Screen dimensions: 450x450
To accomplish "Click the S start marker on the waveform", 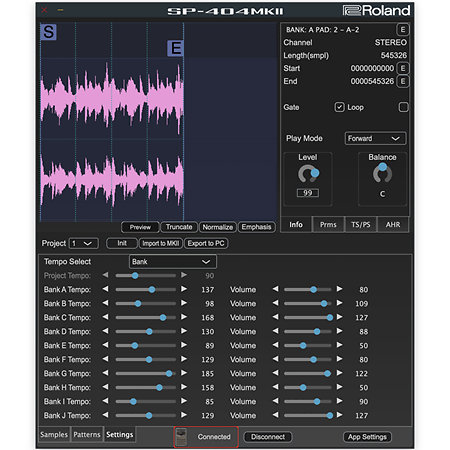I will pos(49,32).
